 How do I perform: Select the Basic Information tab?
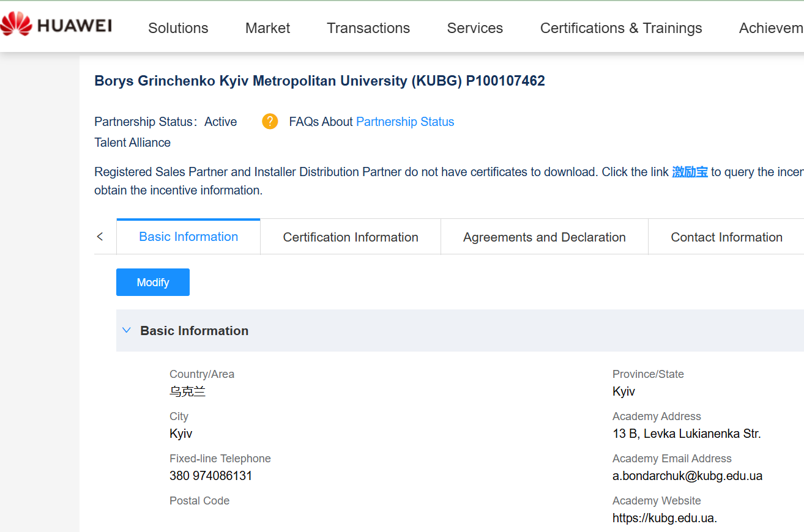[188, 237]
